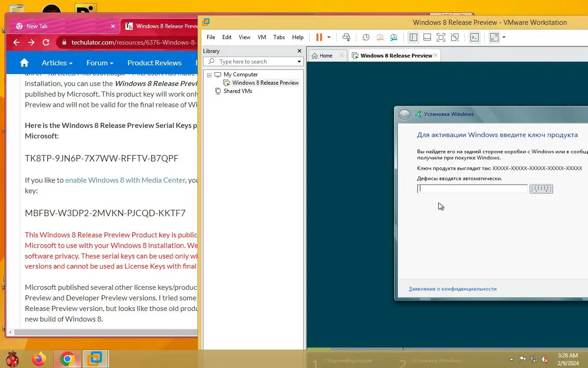Click the Christmas ornament start button
Viewport: 588px width, 368px height.
tap(12, 359)
